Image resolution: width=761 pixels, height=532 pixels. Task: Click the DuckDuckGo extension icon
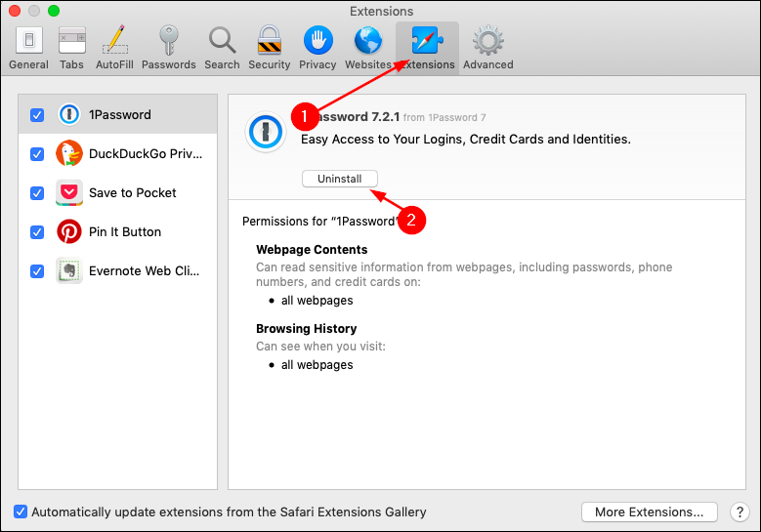tap(69, 153)
